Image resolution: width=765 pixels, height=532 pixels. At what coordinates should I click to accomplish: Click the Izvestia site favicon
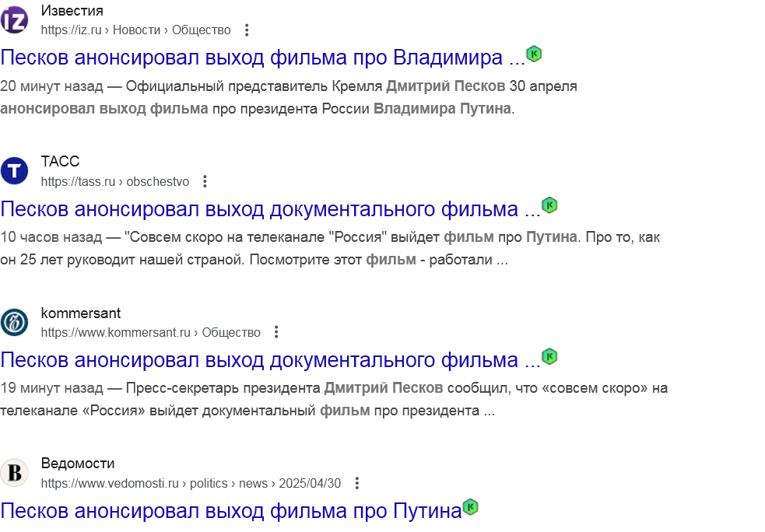coord(14,20)
